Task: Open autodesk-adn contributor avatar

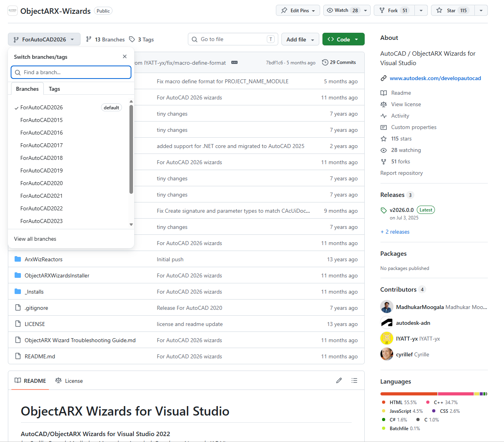Action: coord(387,322)
